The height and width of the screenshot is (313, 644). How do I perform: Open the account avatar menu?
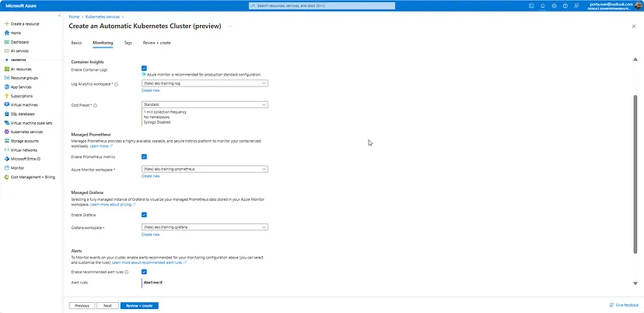[x=639, y=5]
